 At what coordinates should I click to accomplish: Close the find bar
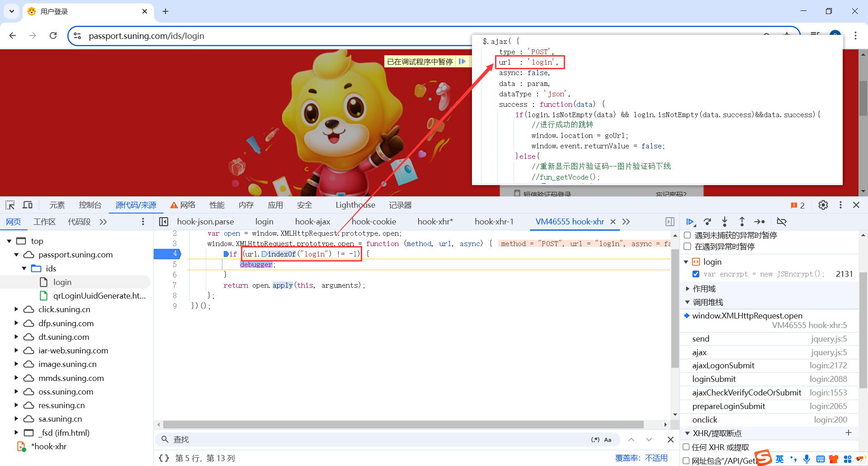click(670, 440)
